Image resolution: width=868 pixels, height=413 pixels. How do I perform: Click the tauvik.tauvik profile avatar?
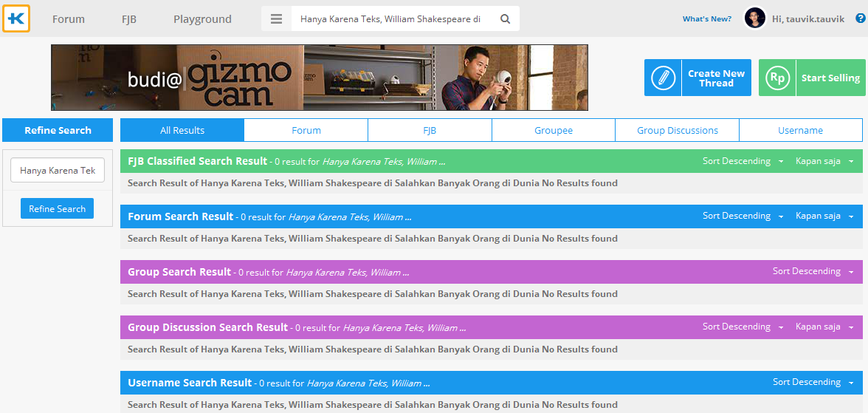[754, 18]
